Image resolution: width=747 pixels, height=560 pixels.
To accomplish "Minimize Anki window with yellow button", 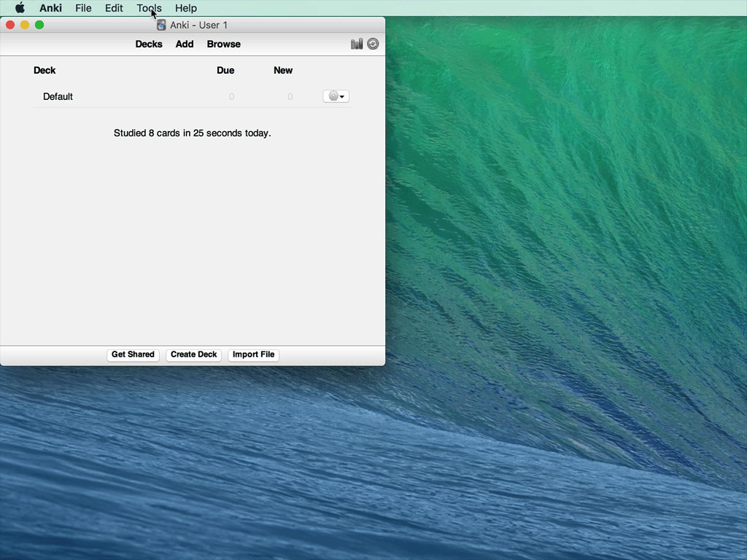I will tap(25, 25).
